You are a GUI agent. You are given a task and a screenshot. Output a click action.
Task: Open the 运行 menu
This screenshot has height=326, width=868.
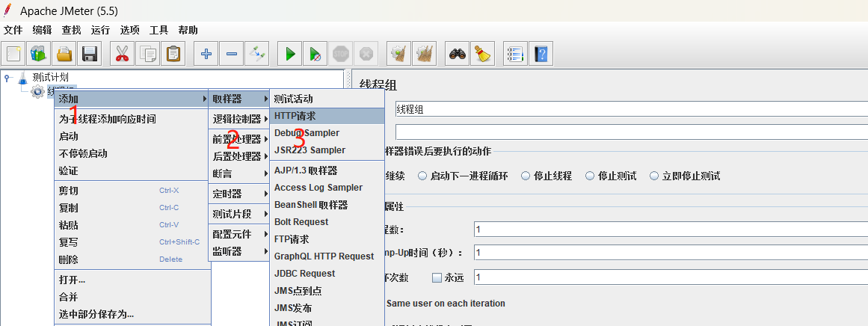pyautogui.click(x=101, y=31)
